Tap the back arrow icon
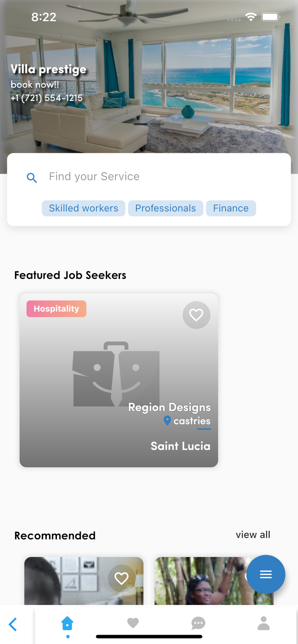Viewport: 298px width, 644px height. (x=12, y=624)
